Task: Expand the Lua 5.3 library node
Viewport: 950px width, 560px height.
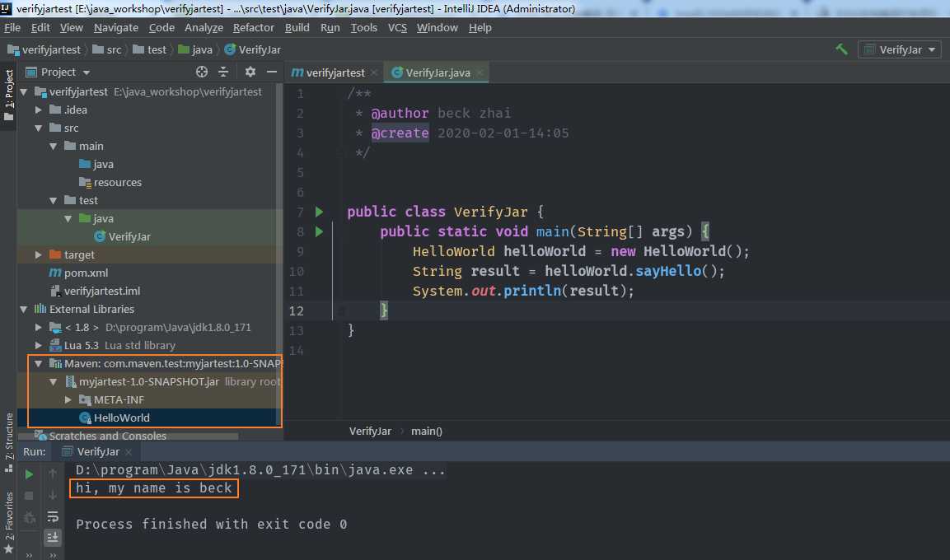Action: (x=38, y=346)
